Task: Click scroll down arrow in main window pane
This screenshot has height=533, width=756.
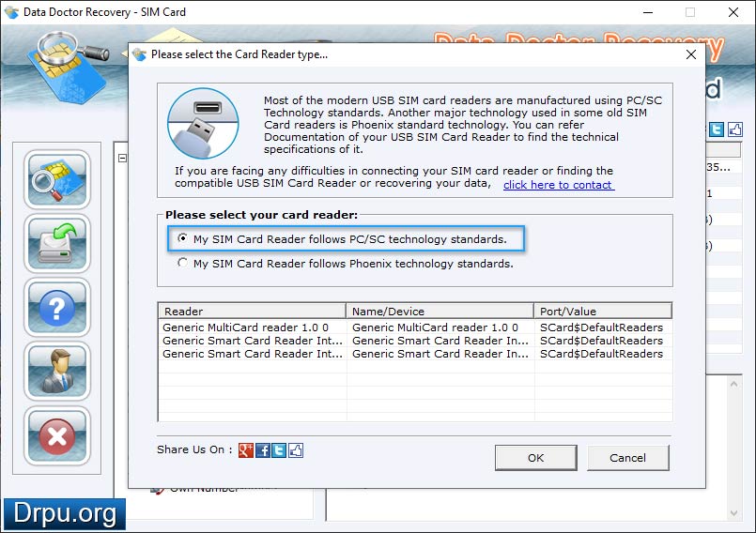Action: (733, 513)
